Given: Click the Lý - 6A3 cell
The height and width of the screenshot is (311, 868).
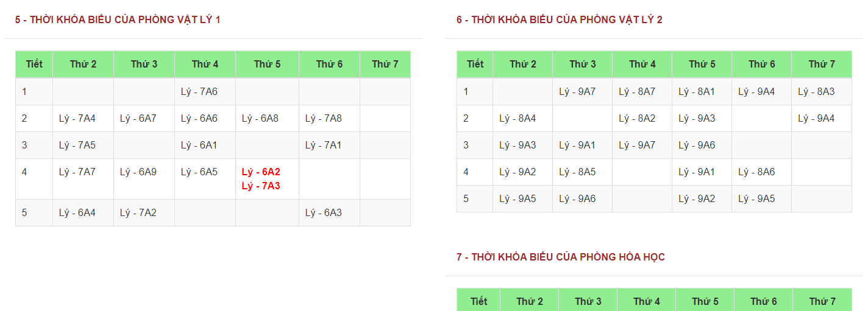Looking at the screenshot, I should pos(324,213).
